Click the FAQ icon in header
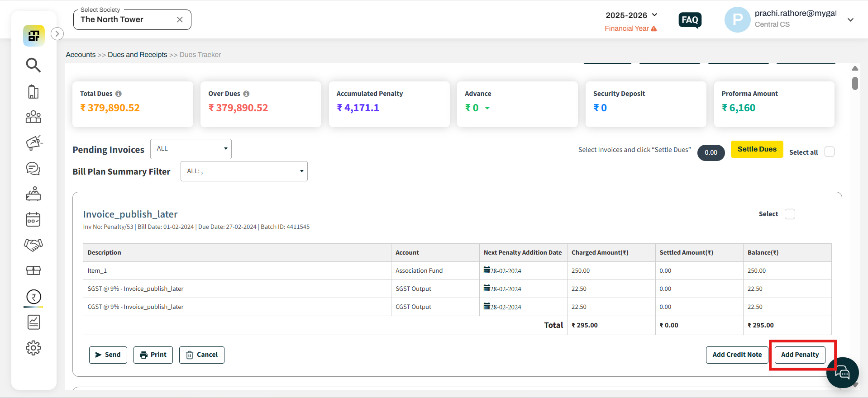 click(690, 20)
